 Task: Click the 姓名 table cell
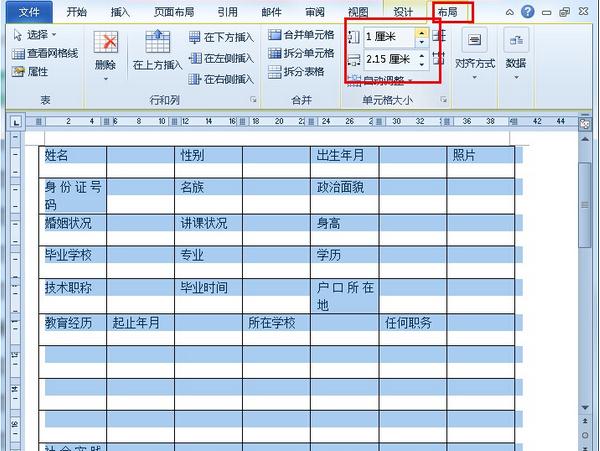[x=73, y=162]
